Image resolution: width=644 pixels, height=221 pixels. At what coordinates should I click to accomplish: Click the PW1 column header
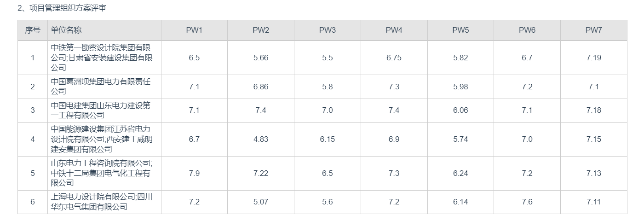pyautogui.click(x=194, y=30)
